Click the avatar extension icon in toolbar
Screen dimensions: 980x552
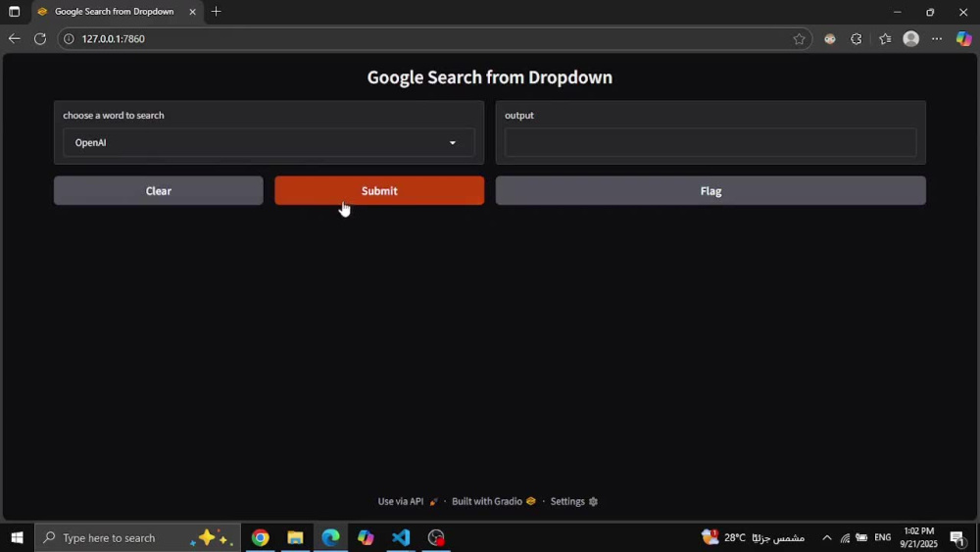830,39
